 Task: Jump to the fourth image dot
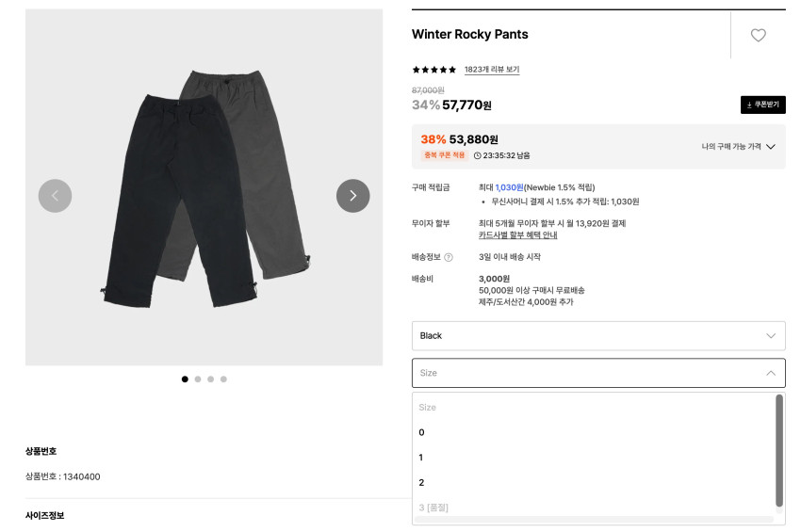(x=224, y=379)
